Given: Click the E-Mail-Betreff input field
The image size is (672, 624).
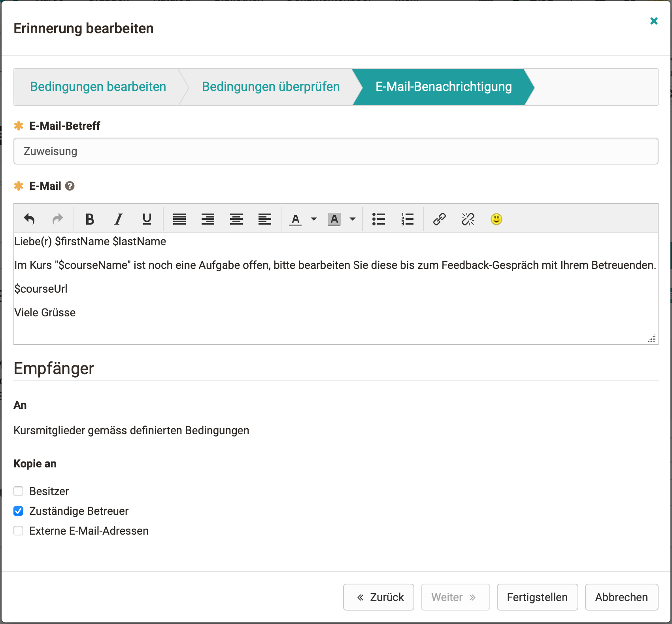Looking at the screenshot, I should pos(336,151).
